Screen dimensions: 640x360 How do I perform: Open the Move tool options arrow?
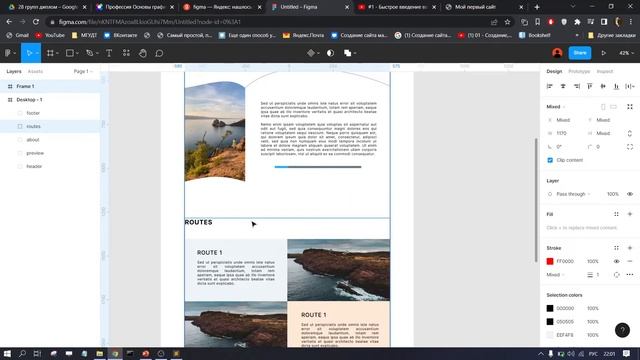tap(37, 53)
